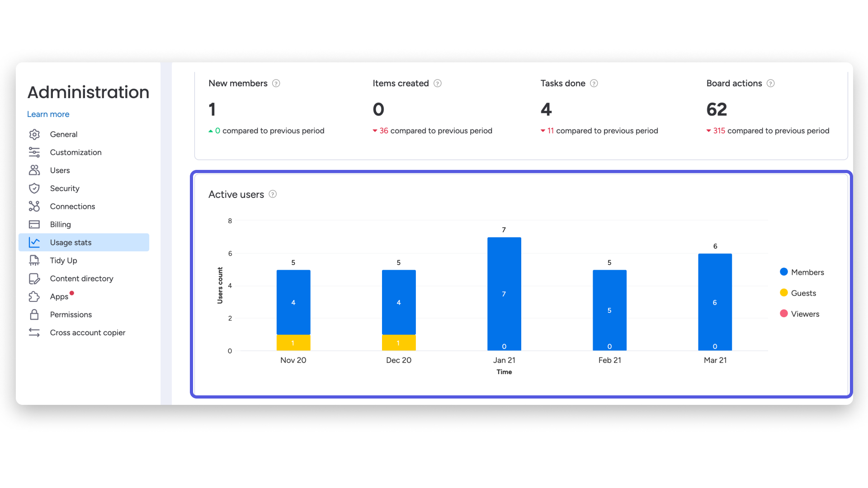Open the General settings section

[x=84, y=134]
